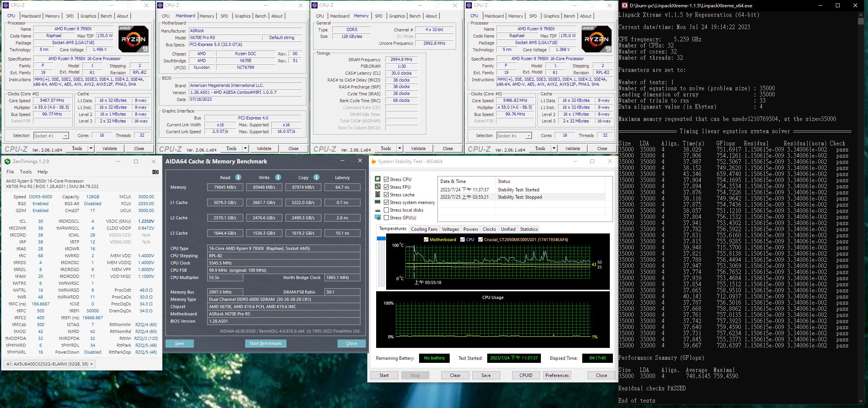Click the first CPU-Z window title icon
The image size is (868, 408).
coord(7,5)
